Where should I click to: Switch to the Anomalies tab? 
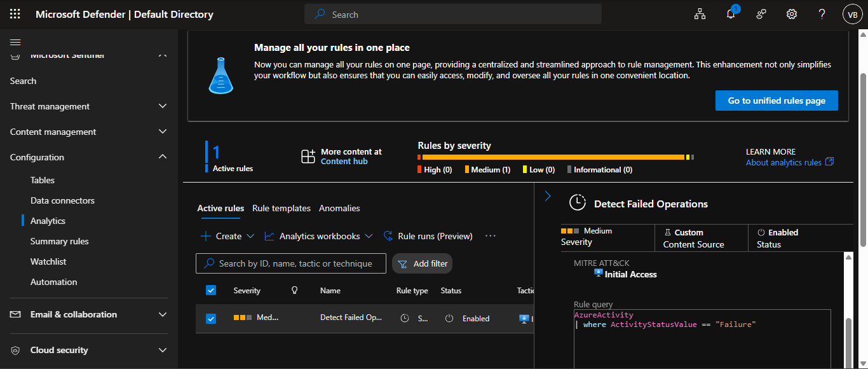339,208
